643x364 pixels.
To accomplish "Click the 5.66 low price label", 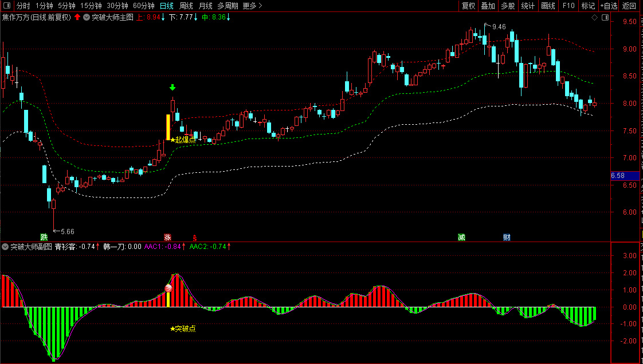I will [67, 232].
